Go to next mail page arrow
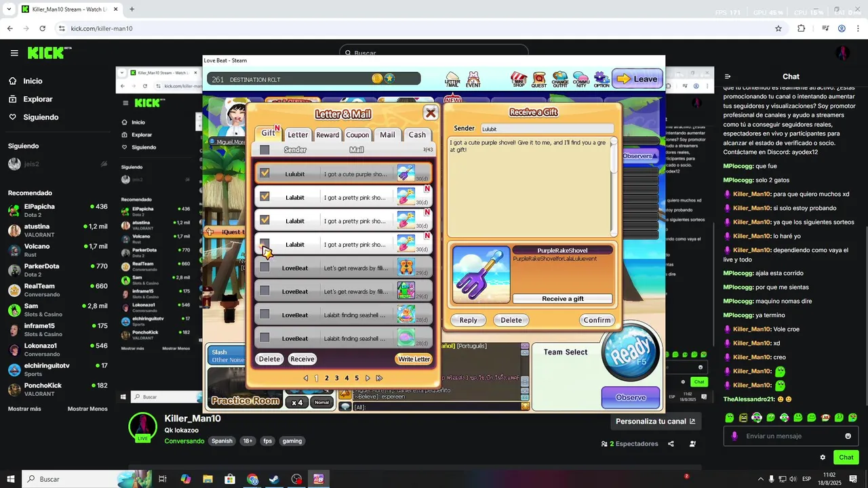The image size is (868, 488). click(x=368, y=378)
